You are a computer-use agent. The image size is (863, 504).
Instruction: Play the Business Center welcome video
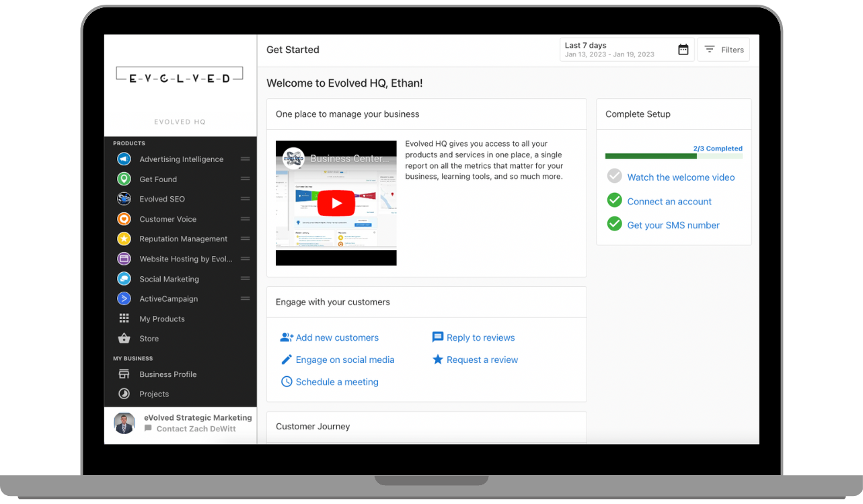click(x=336, y=203)
